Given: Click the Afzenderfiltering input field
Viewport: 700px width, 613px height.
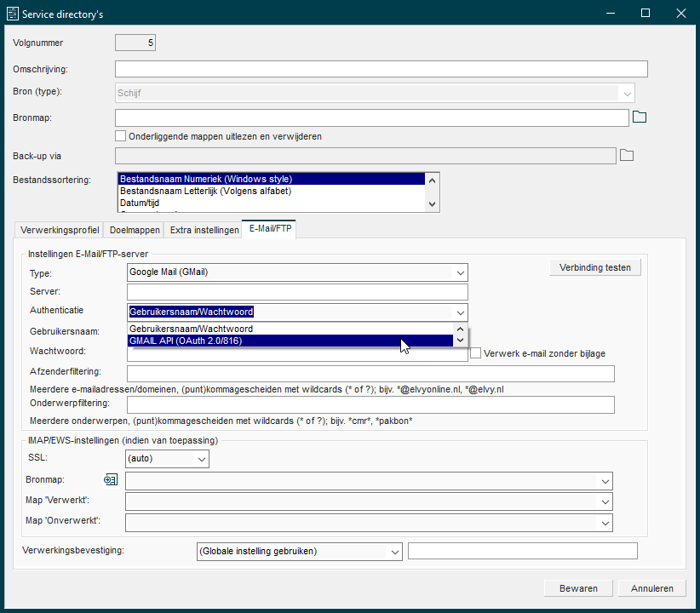Looking at the screenshot, I should [370, 374].
